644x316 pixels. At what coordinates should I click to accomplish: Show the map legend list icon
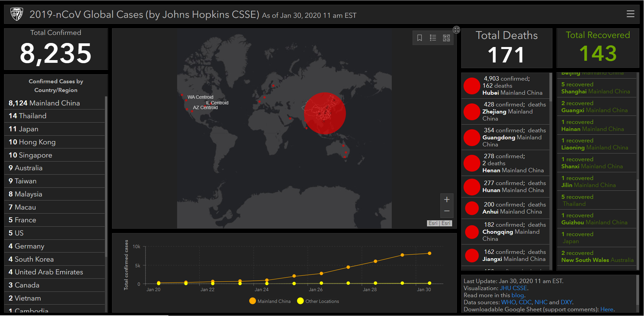click(x=433, y=38)
